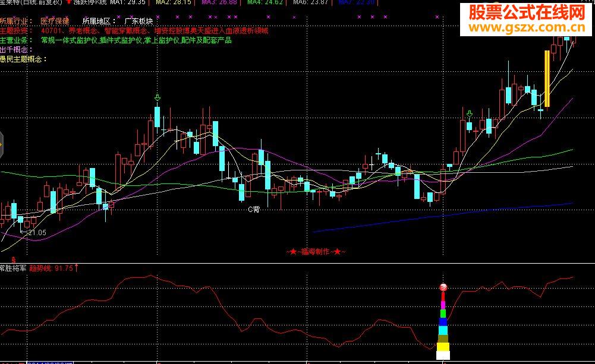
Task: Click the MA4: 24.62 value
Action: [x=265, y=2]
